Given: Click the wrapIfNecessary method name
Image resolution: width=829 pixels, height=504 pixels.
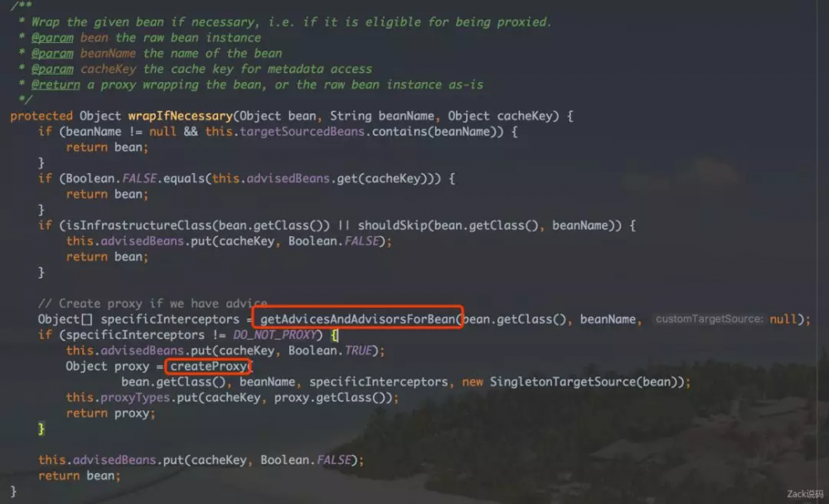Looking at the screenshot, I should (180, 116).
